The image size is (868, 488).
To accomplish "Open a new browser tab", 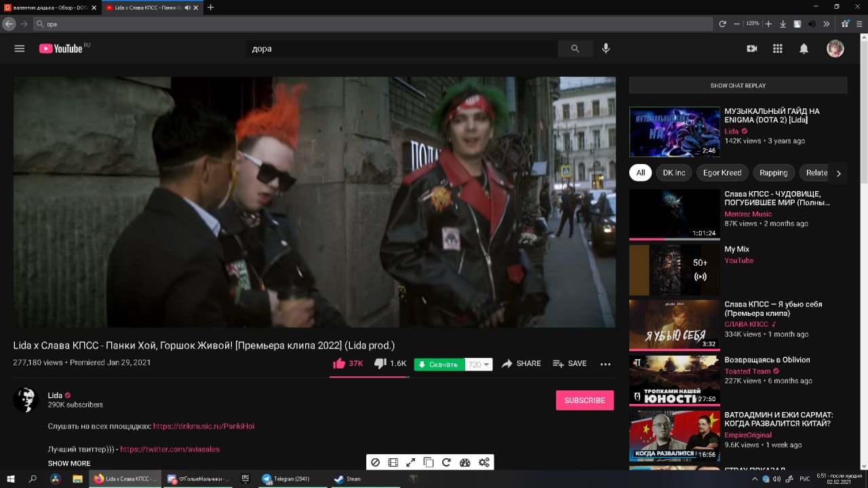I will coord(210,7).
